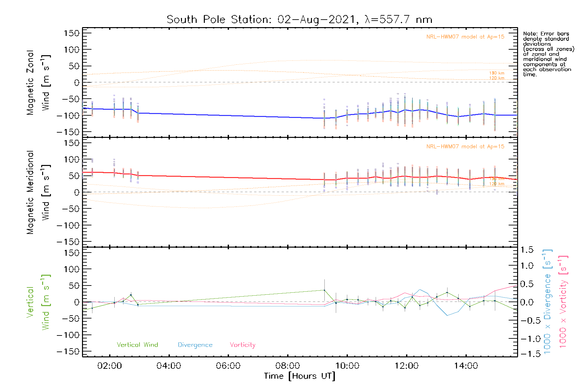Screen dimensions: 588x392
Task: Click the 10:00 time axis label
Action: [347, 366]
